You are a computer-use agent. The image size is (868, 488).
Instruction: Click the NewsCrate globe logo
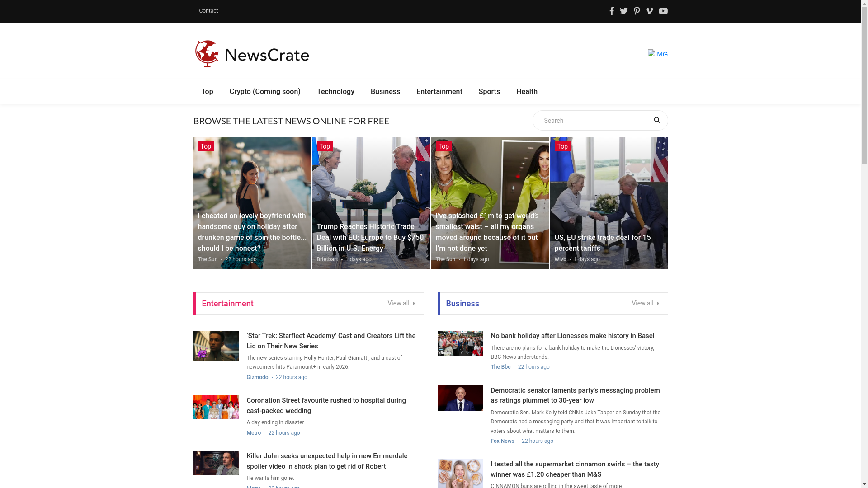tap(252, 54)
